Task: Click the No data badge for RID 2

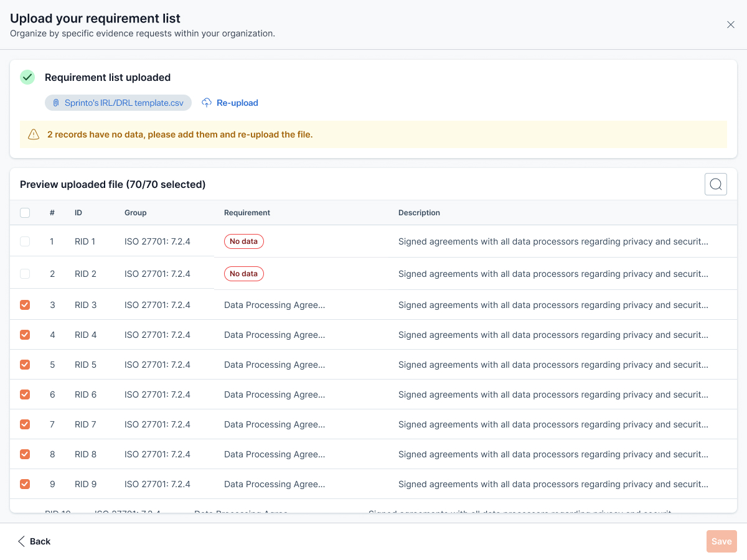Action: pyautogui.click(x=243, y=274)
